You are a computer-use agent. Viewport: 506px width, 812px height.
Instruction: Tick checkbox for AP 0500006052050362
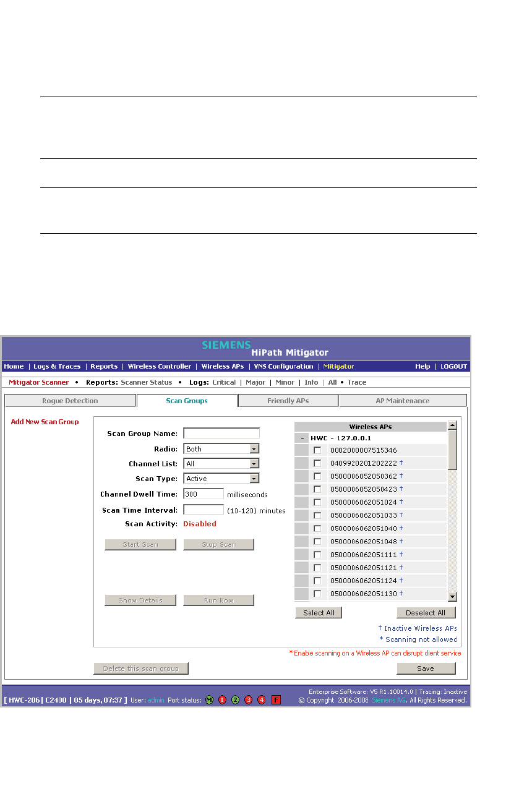click(317, 476)
